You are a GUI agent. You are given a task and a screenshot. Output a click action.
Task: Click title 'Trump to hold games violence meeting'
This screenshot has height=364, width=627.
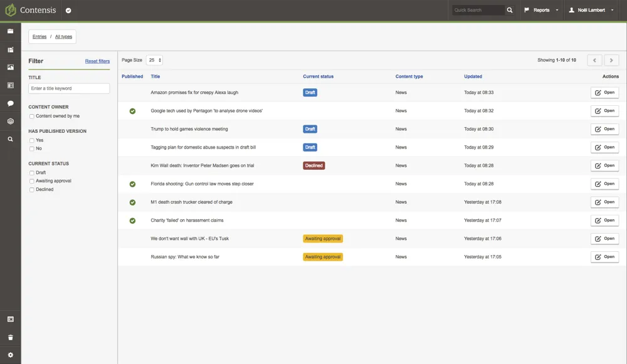[189, 129]
